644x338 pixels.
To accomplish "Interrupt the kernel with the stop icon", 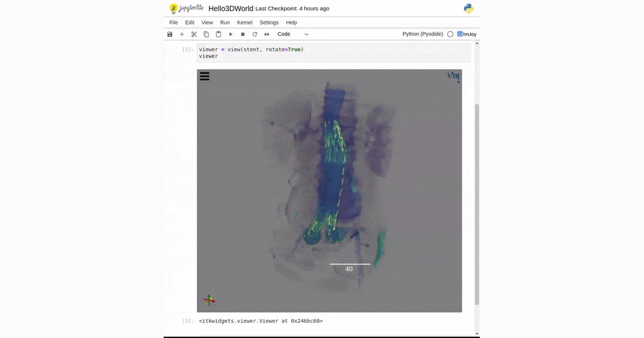I will click(243, 34).
